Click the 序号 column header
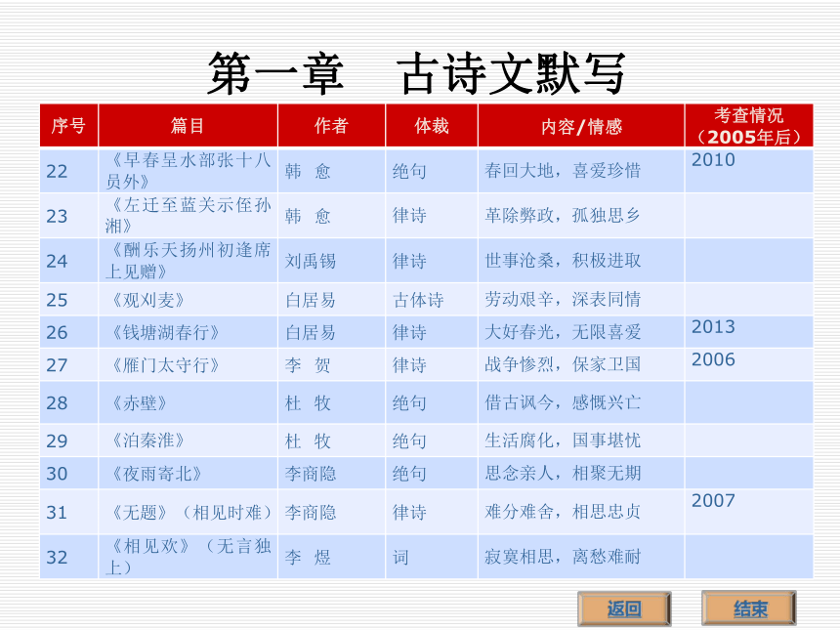The width and height of the screenshot is (840, 630). click(69, 125)
